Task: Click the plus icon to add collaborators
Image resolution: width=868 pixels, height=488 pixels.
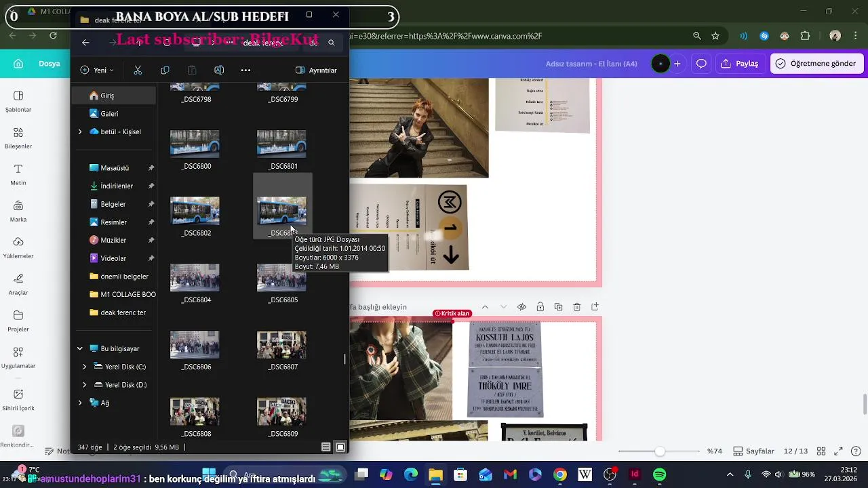Action: point(677,64)
